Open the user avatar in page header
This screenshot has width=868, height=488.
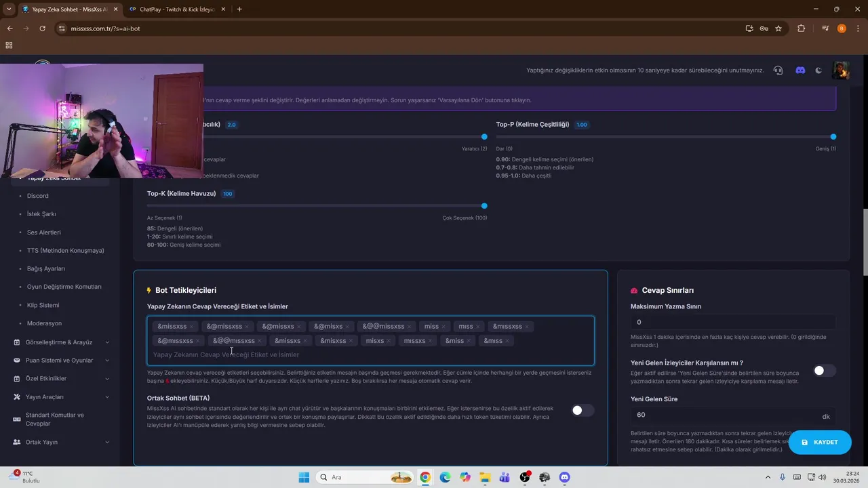coord(841,70)
